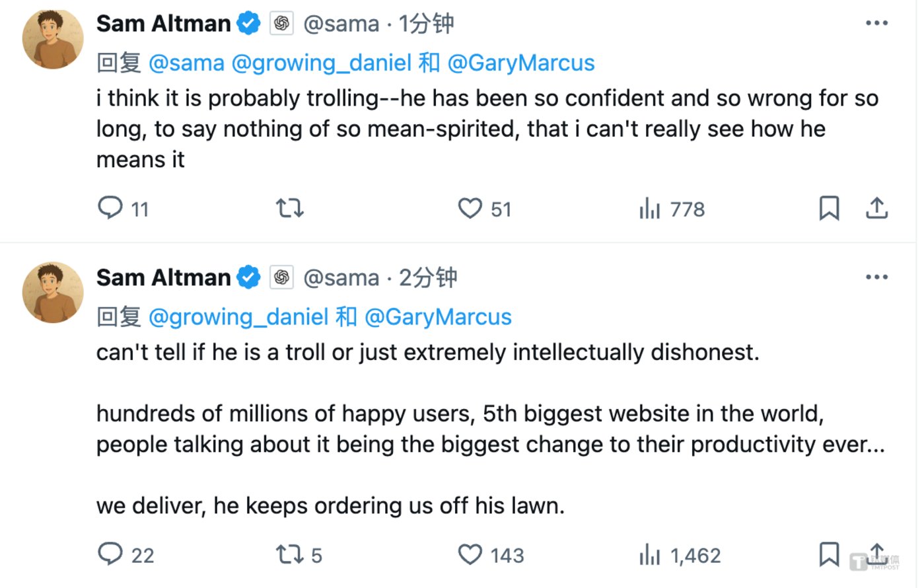Click OpenAI affiliation badge on top tweet
924x588 pixels.
point(281,24)
